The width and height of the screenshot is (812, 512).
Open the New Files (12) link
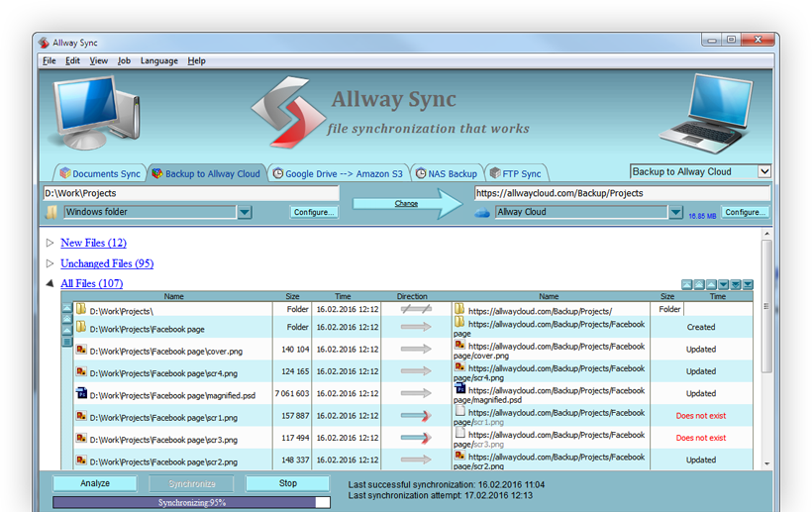tap(93, 243)
